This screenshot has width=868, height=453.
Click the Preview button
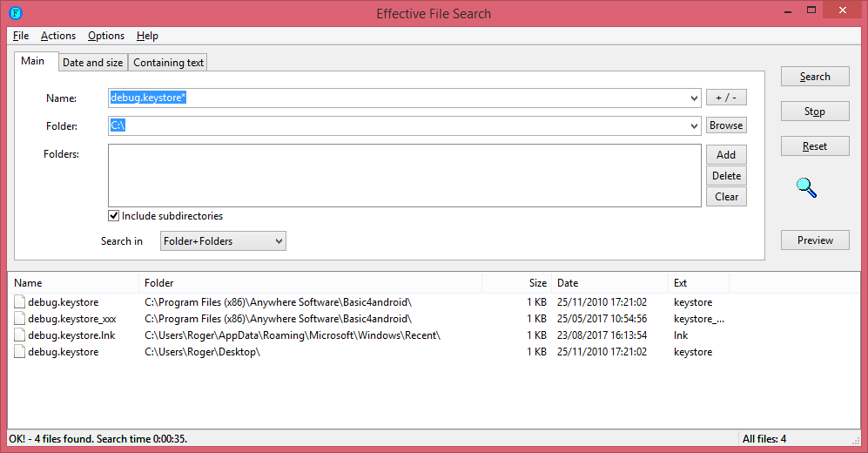coord(815,240)
